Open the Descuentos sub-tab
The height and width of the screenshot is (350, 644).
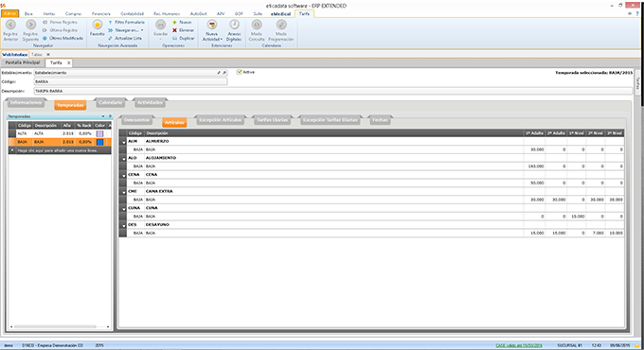[136, 120]
